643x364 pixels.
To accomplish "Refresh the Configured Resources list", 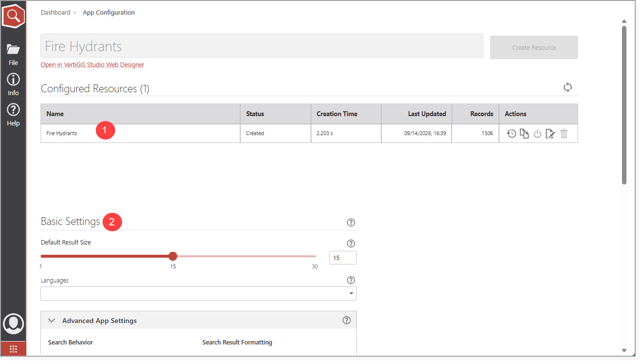I will click(x=567, y=87).
